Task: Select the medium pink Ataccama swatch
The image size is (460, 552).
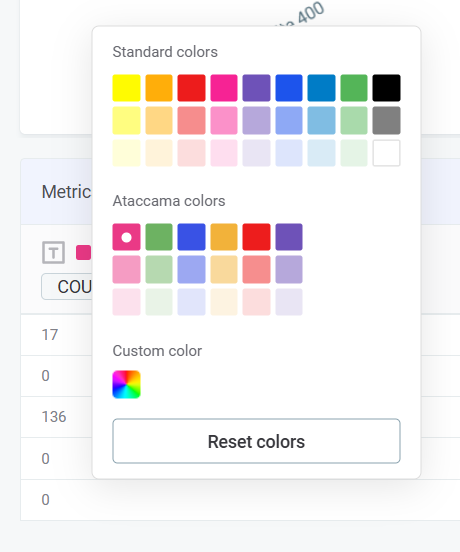Action: tap(126, 270)
